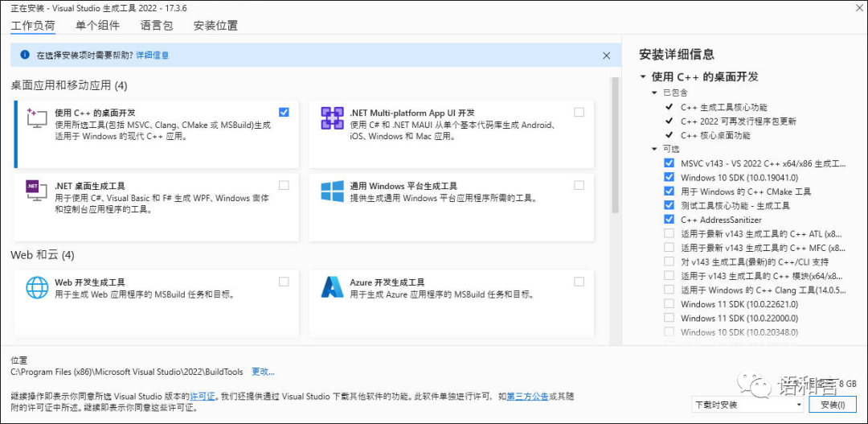Click the Universal Windows Platform logo icon
The image size is (868, 424).
point(332,191)
